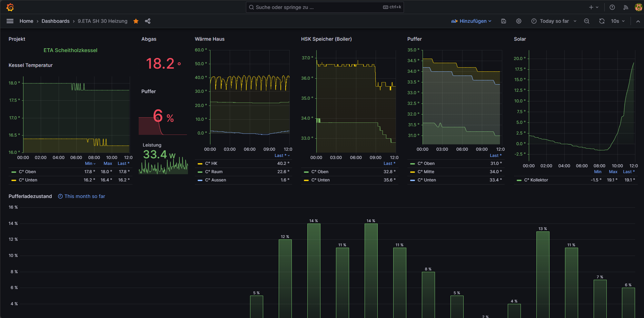Refresh the dashboard now
Screen dimensions: 644x318
pyautogui.click(x=602, y=21)
